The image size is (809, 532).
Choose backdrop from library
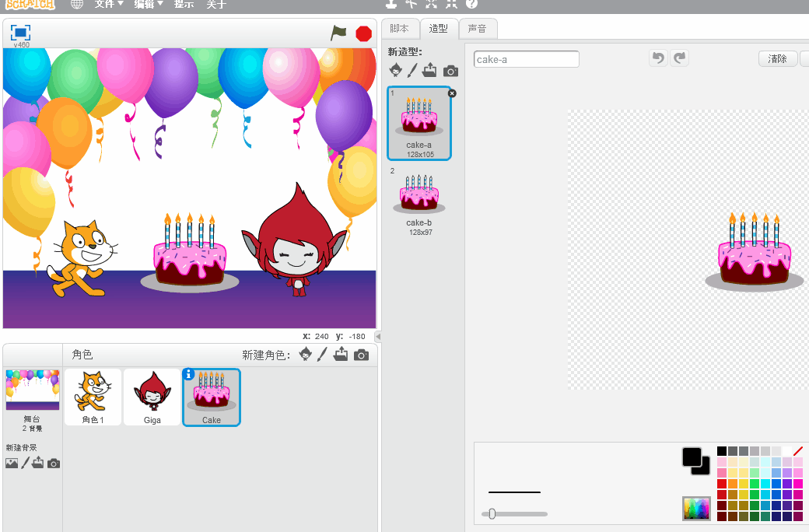click(x=12, y=464)
